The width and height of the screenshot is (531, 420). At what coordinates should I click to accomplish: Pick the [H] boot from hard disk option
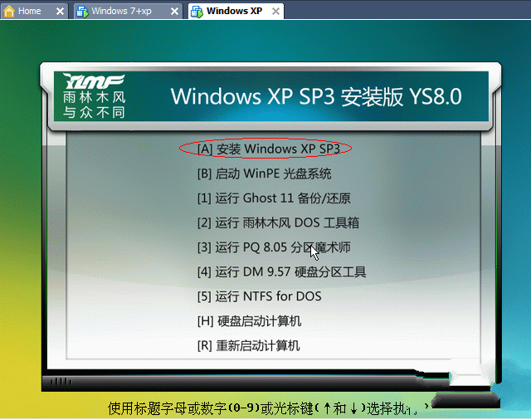click(x=248, y=320)
